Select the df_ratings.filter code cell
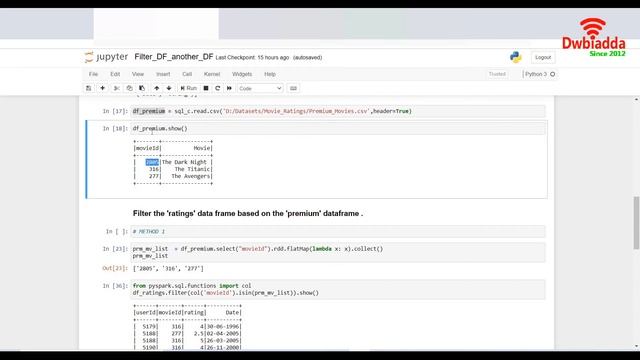This screenshot has width=640, height=360. (338, 289)
